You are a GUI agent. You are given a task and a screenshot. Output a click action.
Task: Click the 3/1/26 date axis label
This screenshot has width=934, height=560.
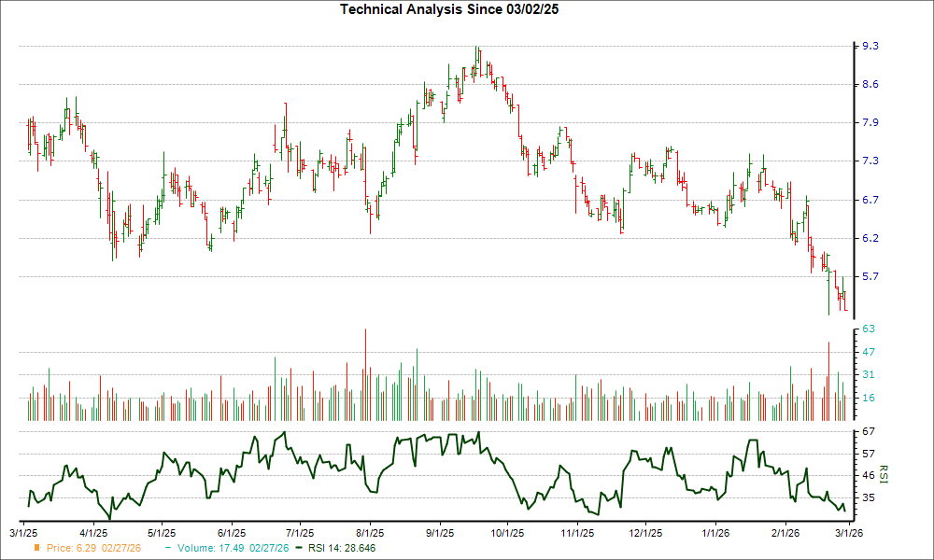point(848,530)
